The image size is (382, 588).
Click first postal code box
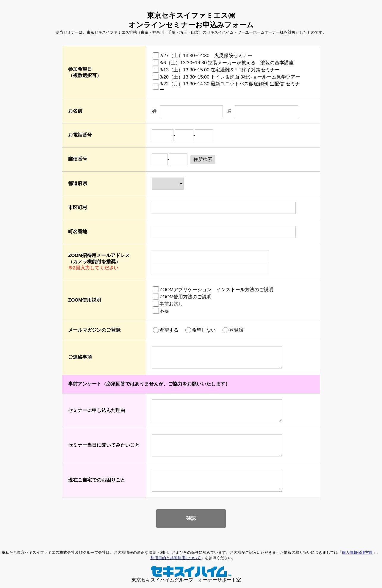[x=160, y=159]
